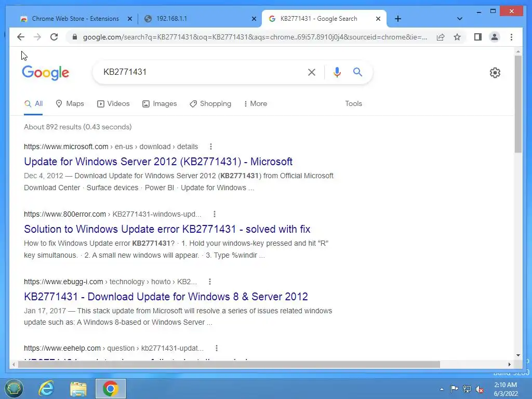Screen dimensions: 532x399
Task: Expand the More search categories
Action: pyautogui.click(x=256, y=104)
